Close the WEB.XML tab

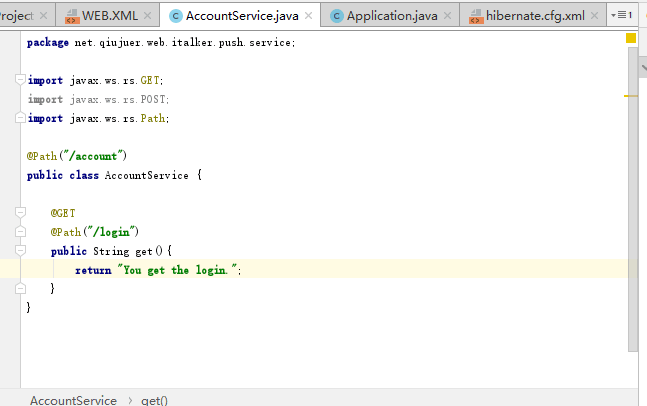(147, 16)
